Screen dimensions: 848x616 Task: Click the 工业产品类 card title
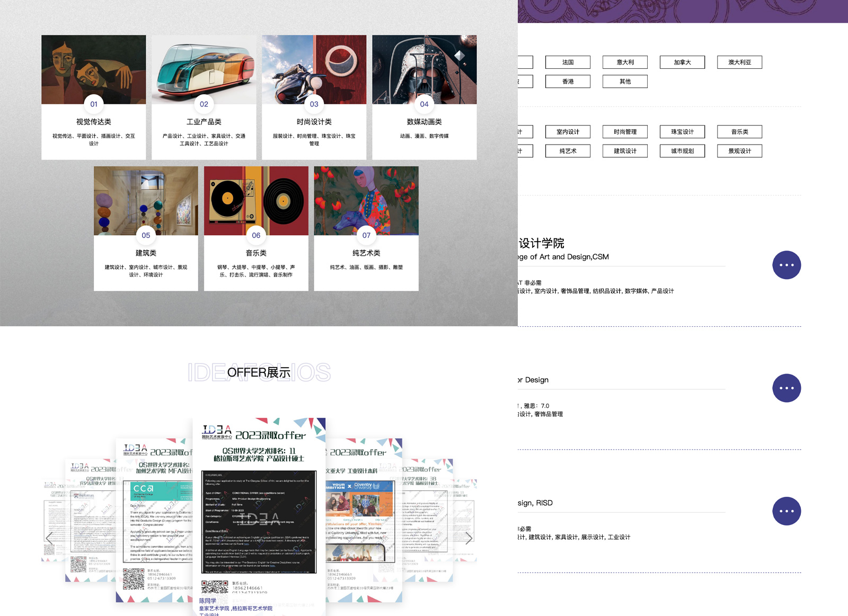click(204, 122)
